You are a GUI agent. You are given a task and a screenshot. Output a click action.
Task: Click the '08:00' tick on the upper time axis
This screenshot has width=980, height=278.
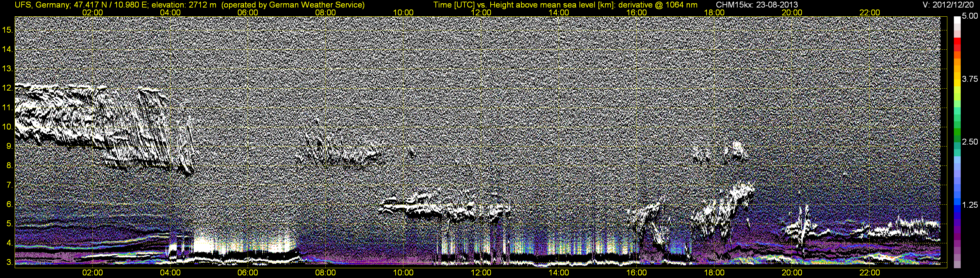pyautogui.click(x=326, y=12)
